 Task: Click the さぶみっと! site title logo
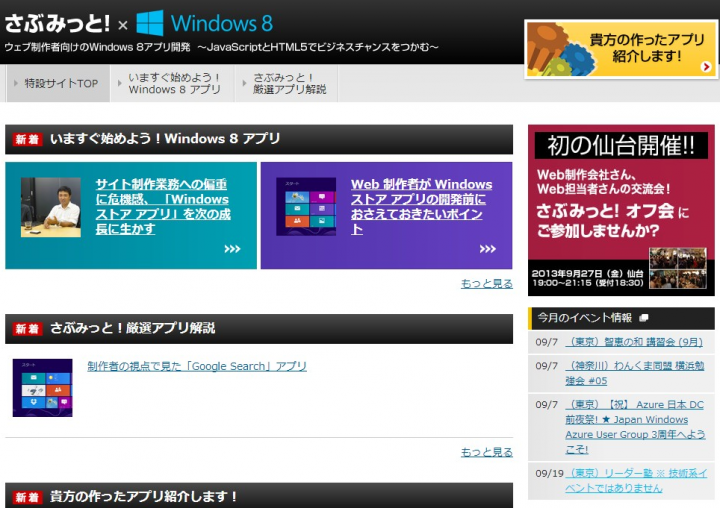[x=57, y=23]
